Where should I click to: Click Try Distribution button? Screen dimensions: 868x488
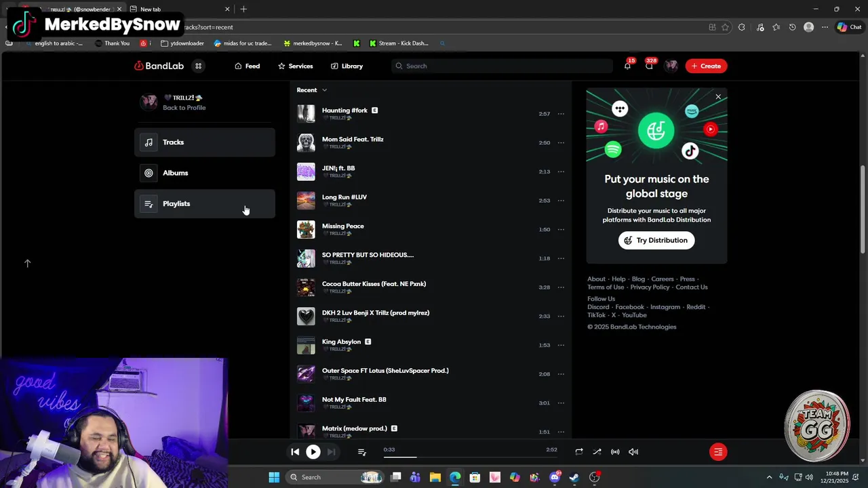click(656, 240)
